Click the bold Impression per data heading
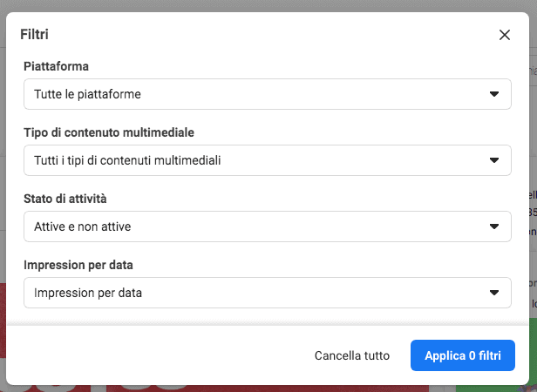 coord(78,265)
